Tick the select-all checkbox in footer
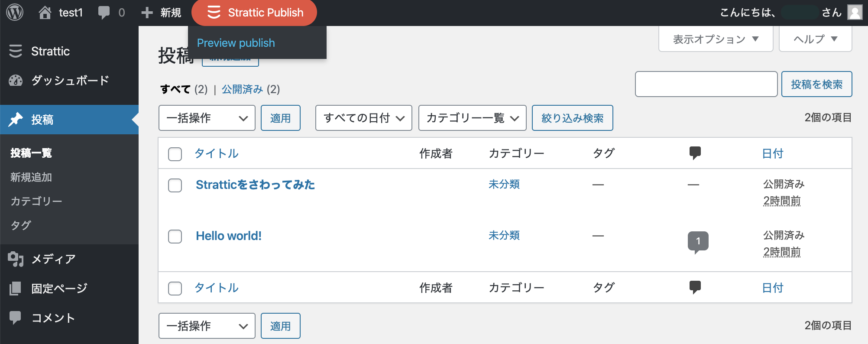This screenshot has width=868, height=344. (175, 288)
